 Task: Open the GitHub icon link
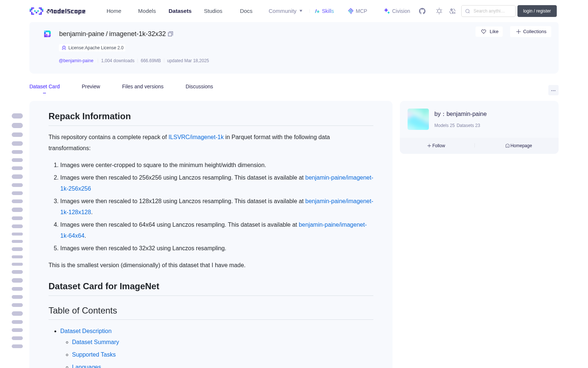pos(422,11)
